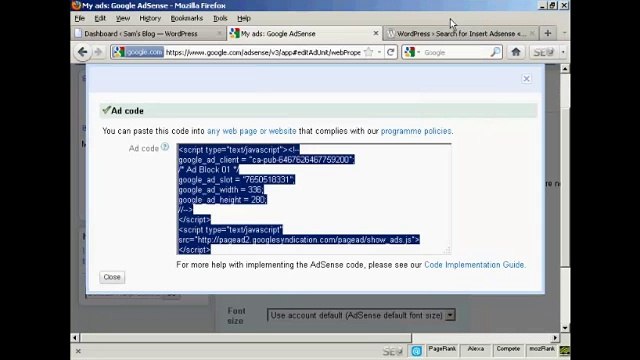Open the Help menu

[x=244, y=18]
